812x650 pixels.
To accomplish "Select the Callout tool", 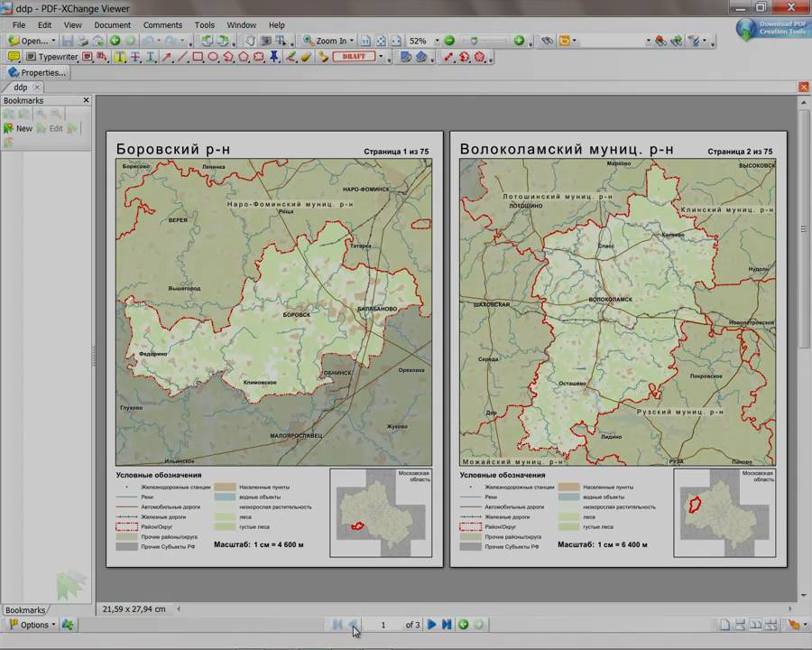I will pos(101,57).
